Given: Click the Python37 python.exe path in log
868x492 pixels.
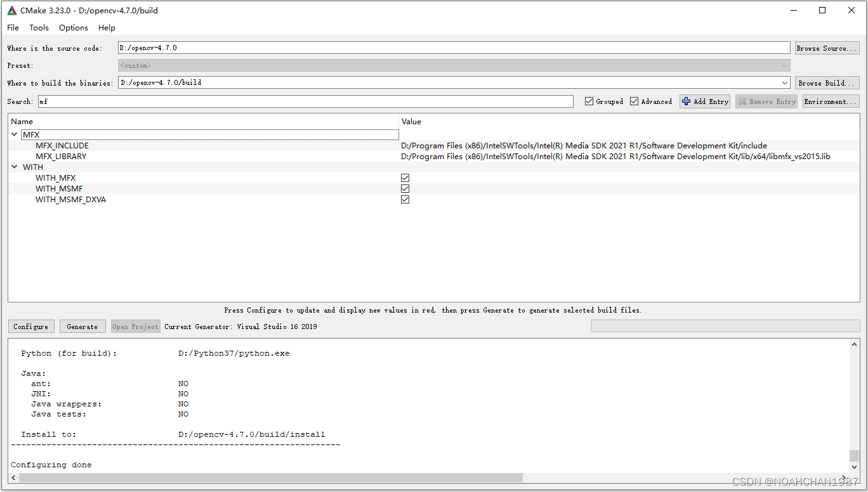Looking at the screenshot, I should click(233, 353).
